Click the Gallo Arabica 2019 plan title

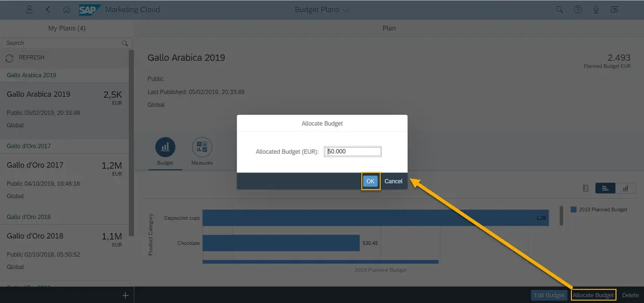pos(186,58)
